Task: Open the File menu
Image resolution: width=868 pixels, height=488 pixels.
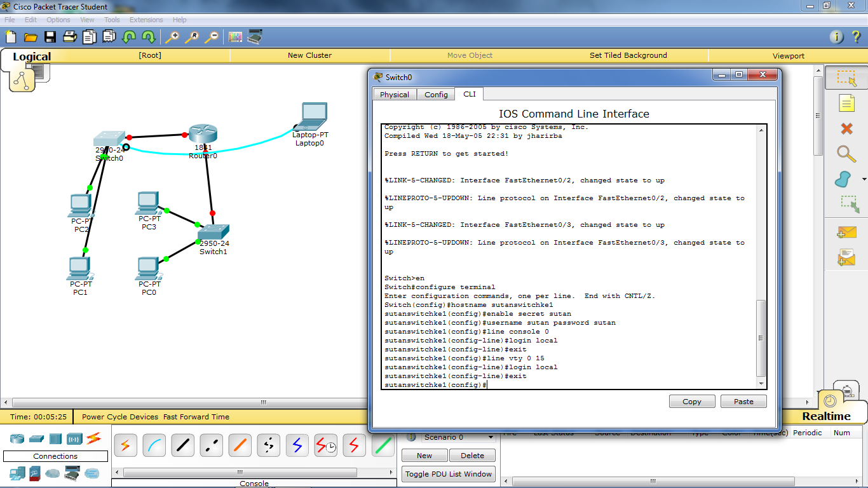Action: [10, 20]
